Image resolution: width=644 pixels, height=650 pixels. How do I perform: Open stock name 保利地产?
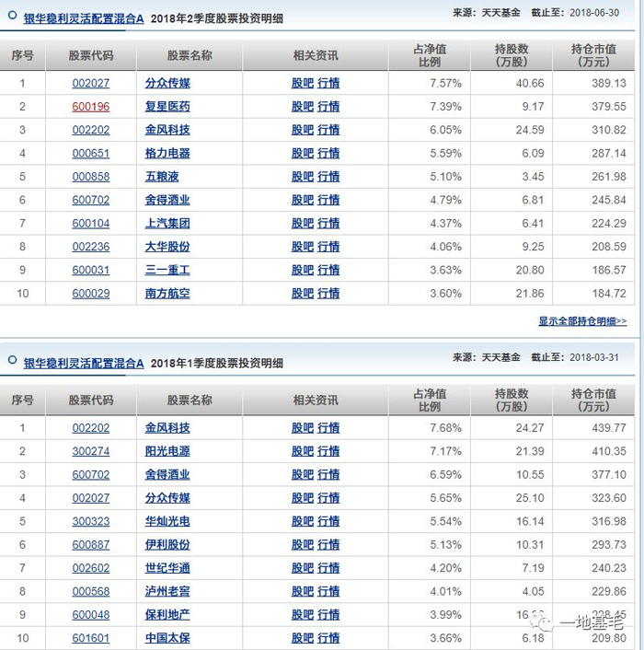(x=167, y=615)
